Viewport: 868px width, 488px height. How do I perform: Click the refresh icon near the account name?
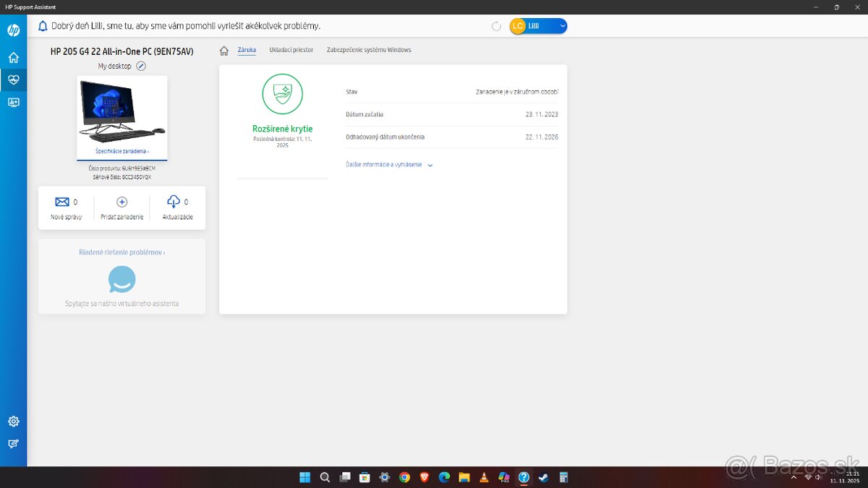pyautogui.click(x=496, y=25)
